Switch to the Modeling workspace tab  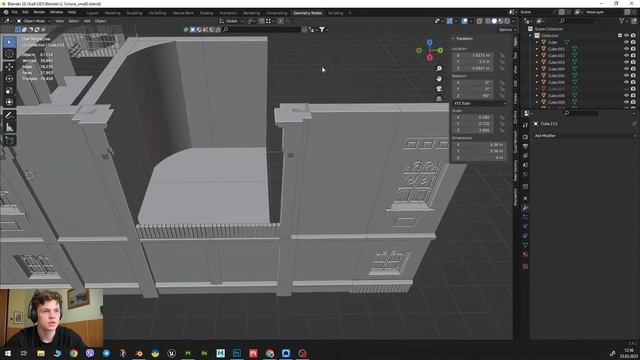(112, 13)
